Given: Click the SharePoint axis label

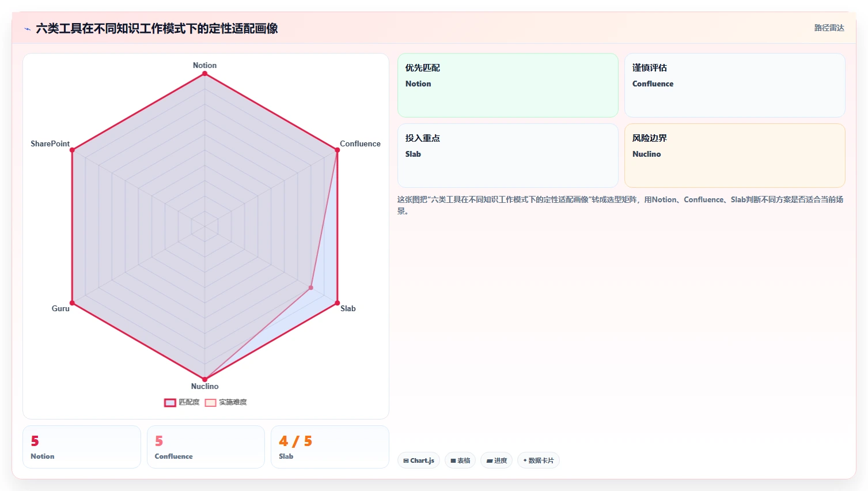Looking at the screenshot, I should click(50, 143).
